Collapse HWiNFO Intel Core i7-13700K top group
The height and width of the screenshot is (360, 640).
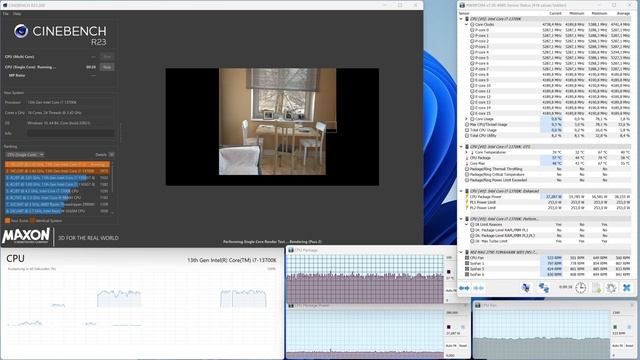[461, 19]
